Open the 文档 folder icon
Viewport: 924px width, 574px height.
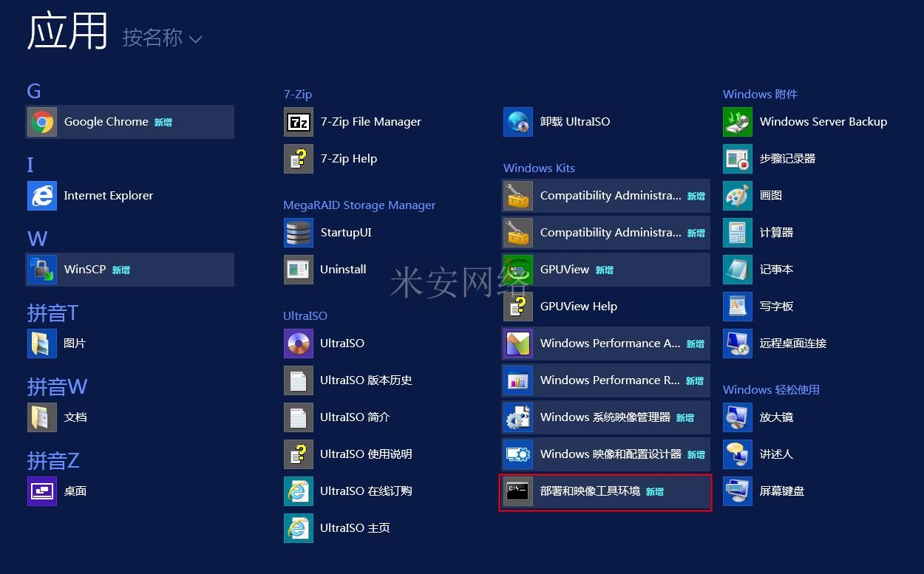pyautogui.click(x=42, y=417)
